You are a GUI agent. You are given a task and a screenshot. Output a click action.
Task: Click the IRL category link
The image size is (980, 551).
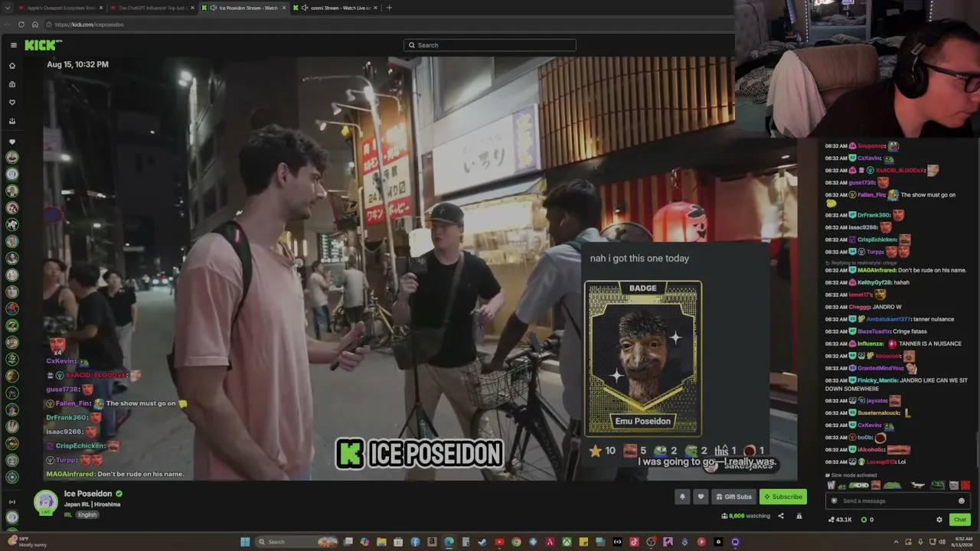(68, 514)
